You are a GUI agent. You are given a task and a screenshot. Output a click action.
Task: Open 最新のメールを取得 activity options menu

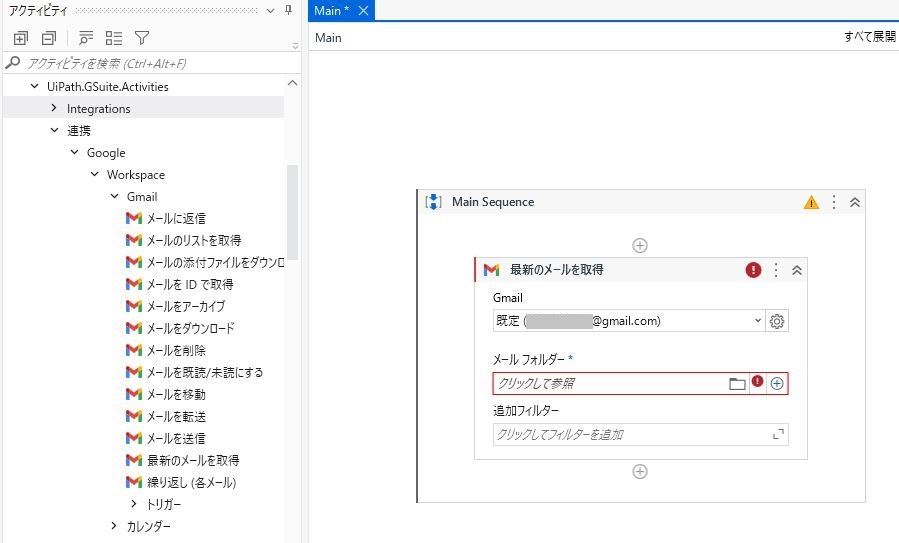point(776,269)
